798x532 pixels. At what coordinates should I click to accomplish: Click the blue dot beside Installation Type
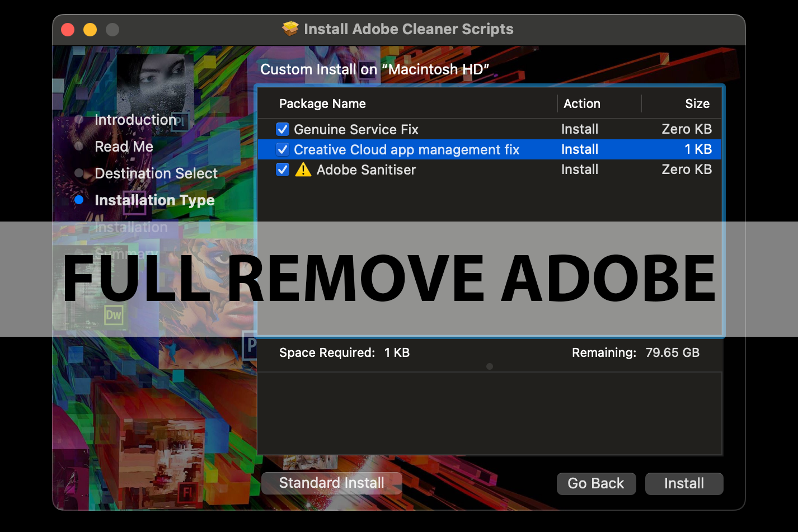(x=79, y=200)
